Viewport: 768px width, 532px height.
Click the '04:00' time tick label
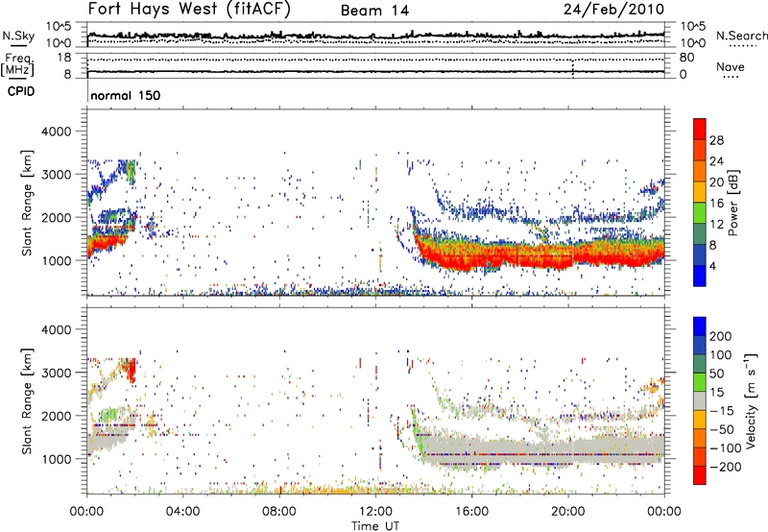tap(182, 512)
